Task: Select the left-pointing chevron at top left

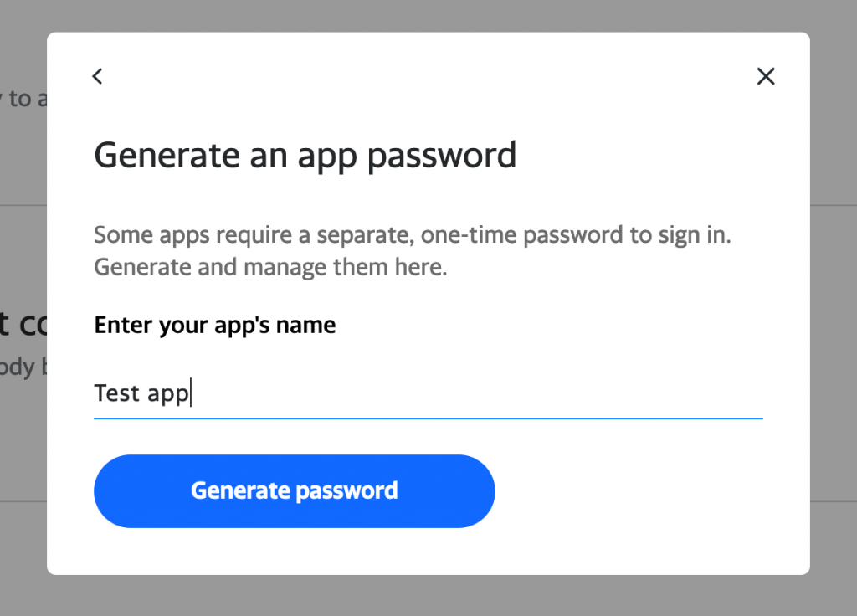Action: click(97, 76)
